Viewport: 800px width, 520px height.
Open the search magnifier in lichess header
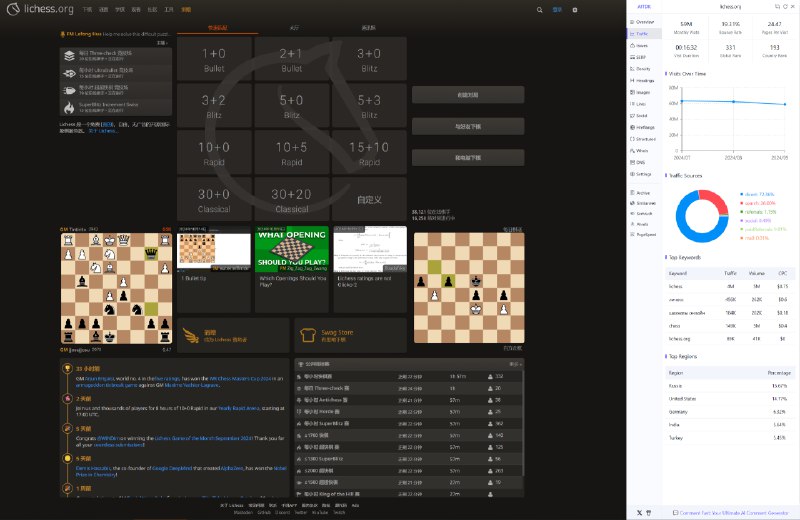[539, 10]
